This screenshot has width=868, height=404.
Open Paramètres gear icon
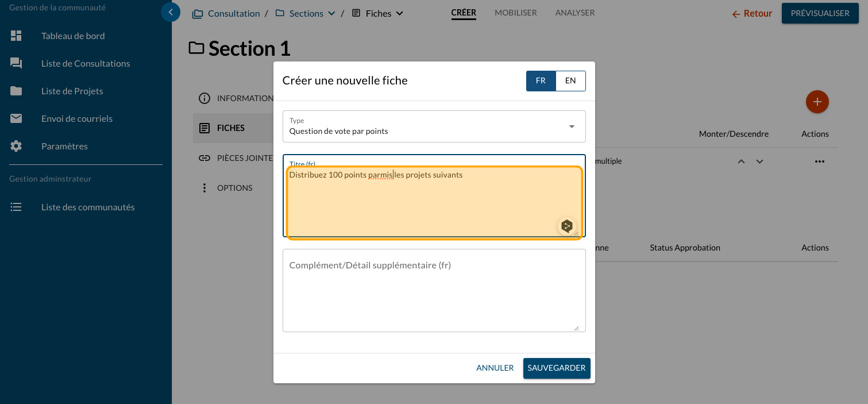click(x=16, y=146)
